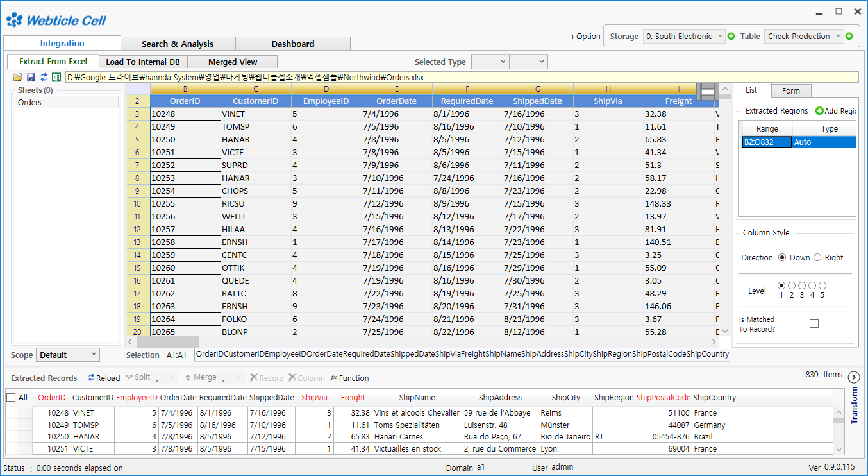Open an Excel file with the folder icon
This screenshot has height=476, width=868.
tap(17, 76)
